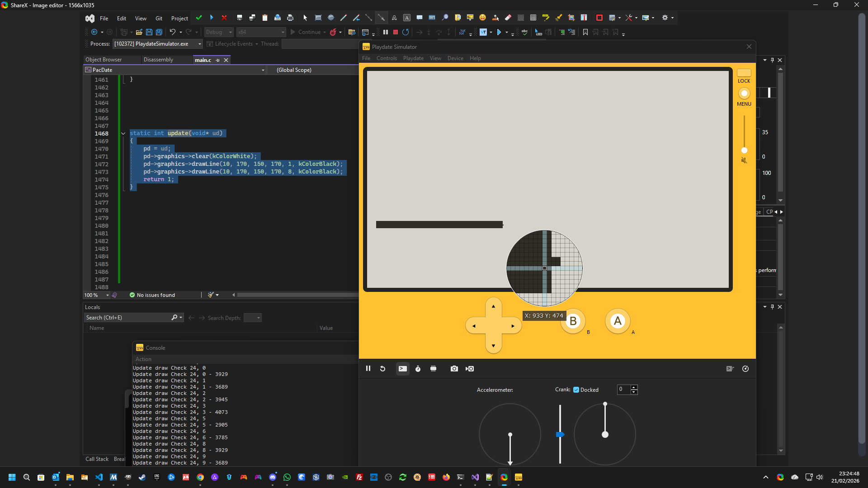
Task: Click the green checkmark run-after-capture icon
Action: pos(199,18)
